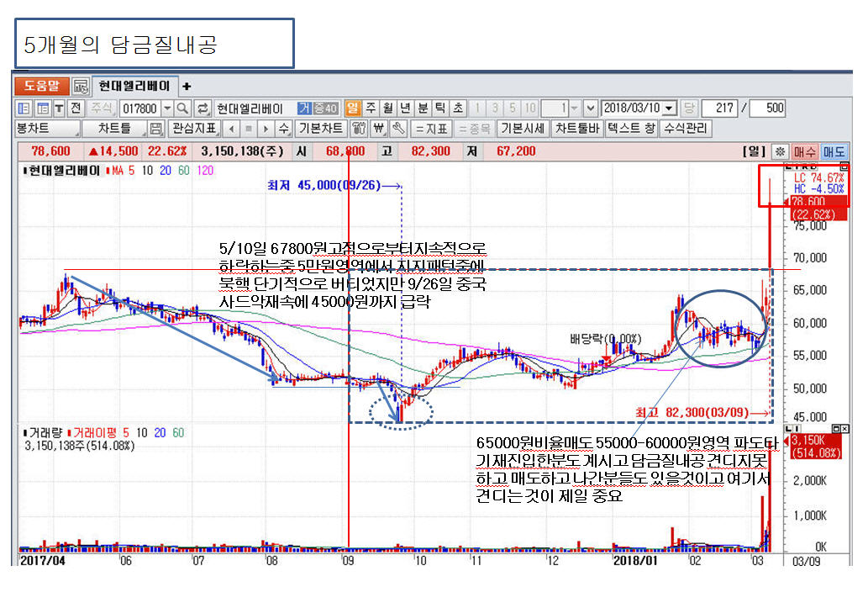This screenshot has width=868, height=608.
Task: Click the 도움말 help button
Action: point(41,86)
